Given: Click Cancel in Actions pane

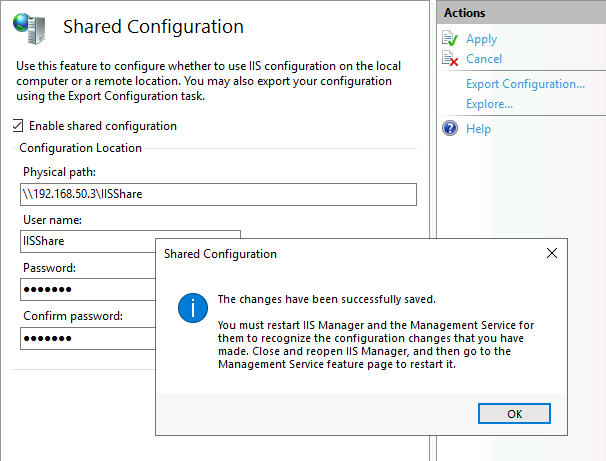Looking at the screenshot, I should click(484, 59).
